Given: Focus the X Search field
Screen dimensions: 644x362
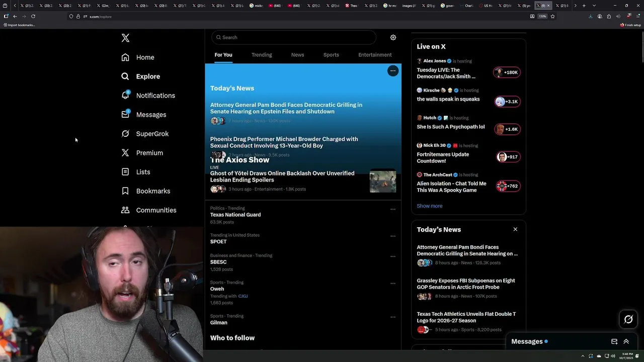Looking at the screenshot, I should 294,37.
